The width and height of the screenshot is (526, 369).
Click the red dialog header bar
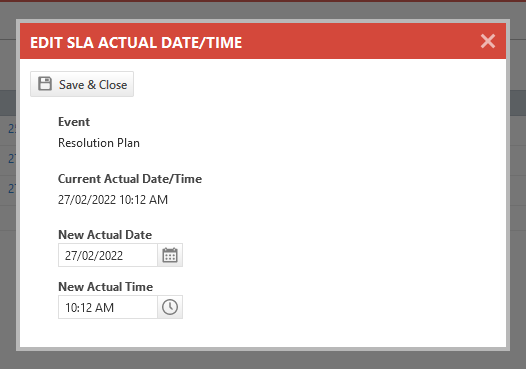(263, 41)
